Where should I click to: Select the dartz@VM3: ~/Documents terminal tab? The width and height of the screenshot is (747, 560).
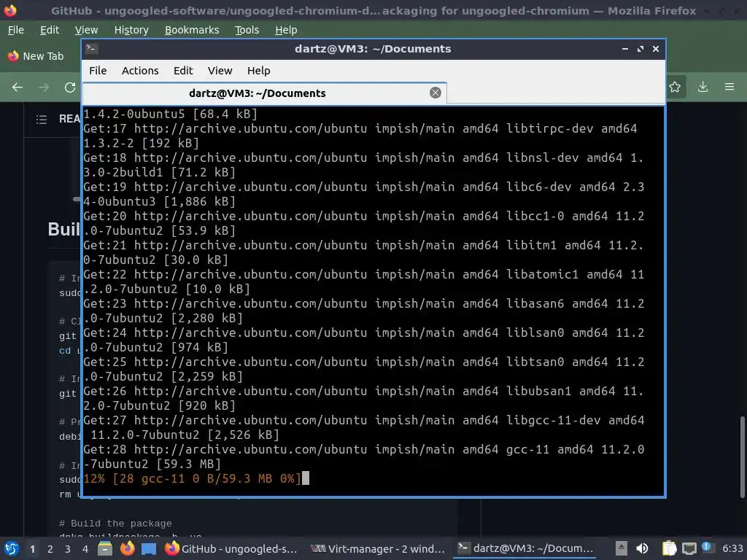(x=258, y=93)
